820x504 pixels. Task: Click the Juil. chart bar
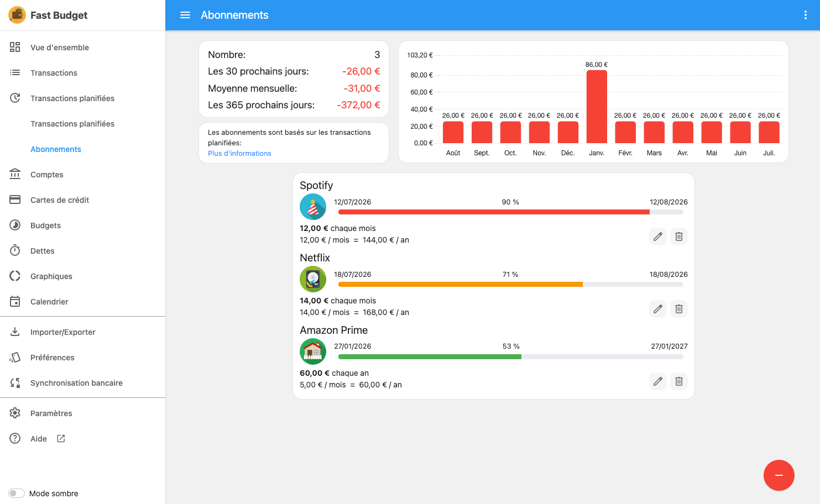click(769, 132)
